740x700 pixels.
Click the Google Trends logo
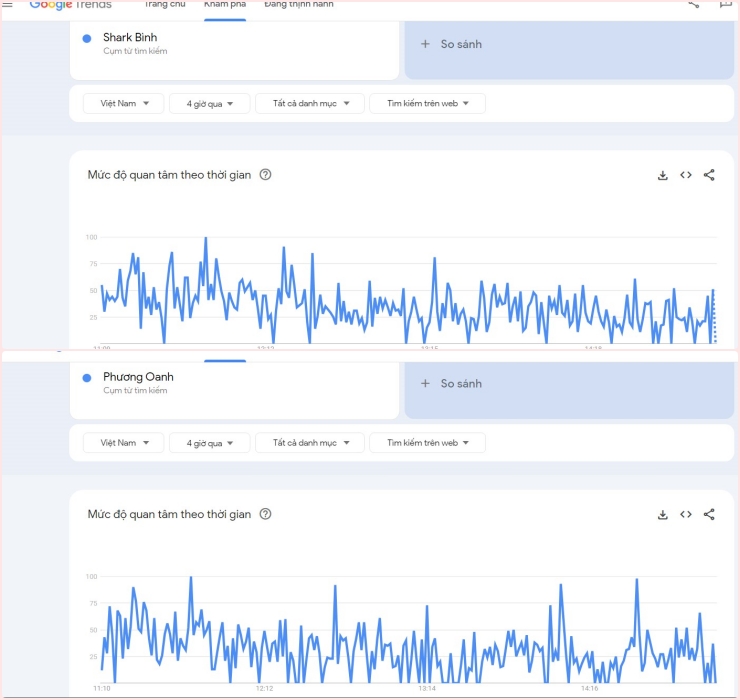70,5
